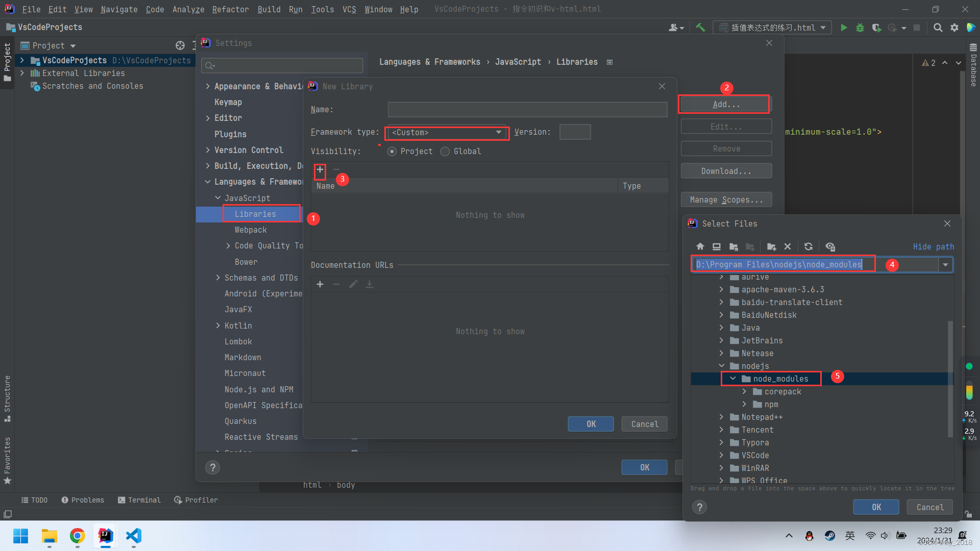Click the library Name input field
The width and height of the screenshot is (980, 551).
pos(527,110)
